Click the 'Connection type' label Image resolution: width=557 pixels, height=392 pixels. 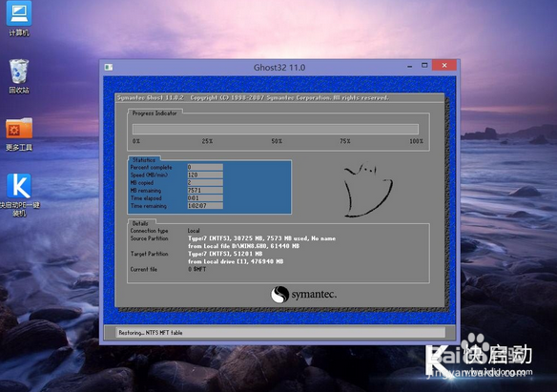[149, 231]
